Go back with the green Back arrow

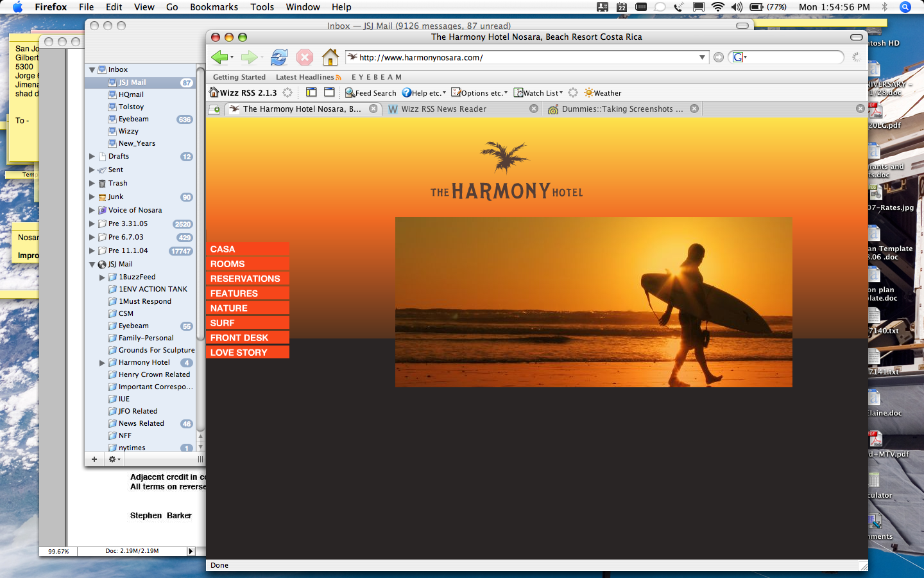pos(219,57)
